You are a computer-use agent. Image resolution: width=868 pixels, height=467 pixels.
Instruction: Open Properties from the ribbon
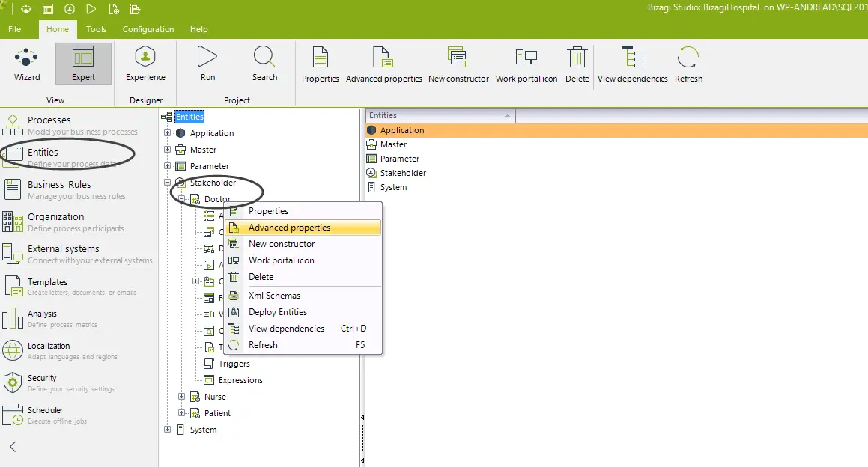point(320,65)
